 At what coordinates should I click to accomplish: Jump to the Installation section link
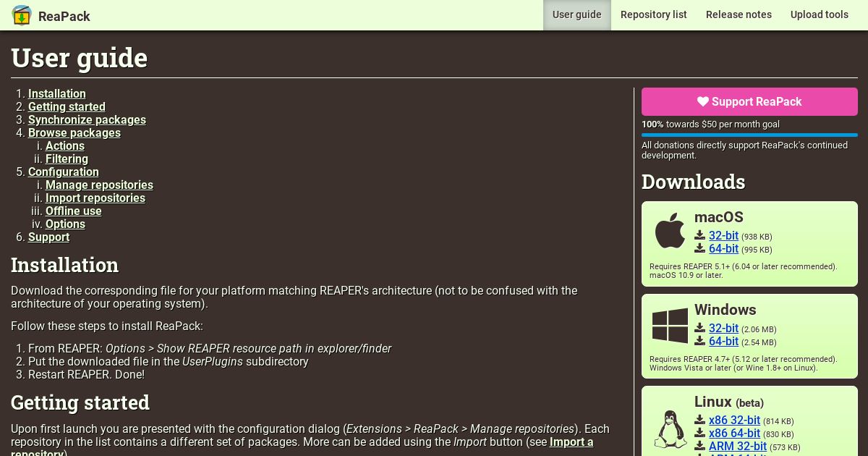(57, 93)
